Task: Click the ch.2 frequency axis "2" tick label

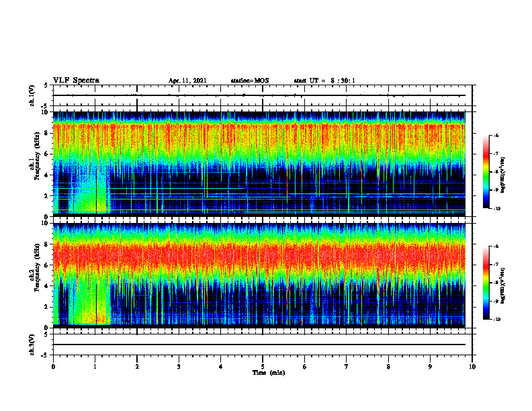Action: (46, 307)
